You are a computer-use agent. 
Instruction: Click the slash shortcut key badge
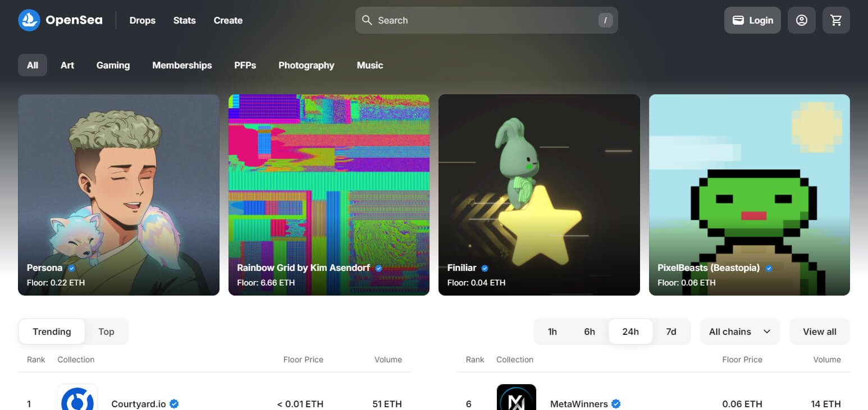point(605,21)
